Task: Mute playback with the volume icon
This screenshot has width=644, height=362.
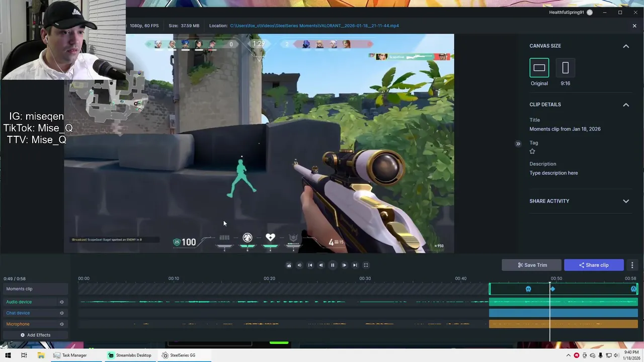Action: pyautogui.click(x=299, y=265)
